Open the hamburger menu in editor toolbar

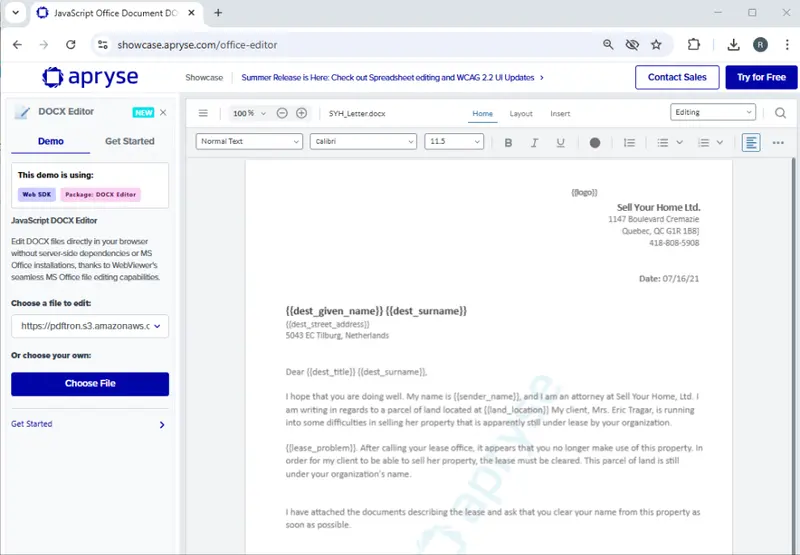(203, 113)
